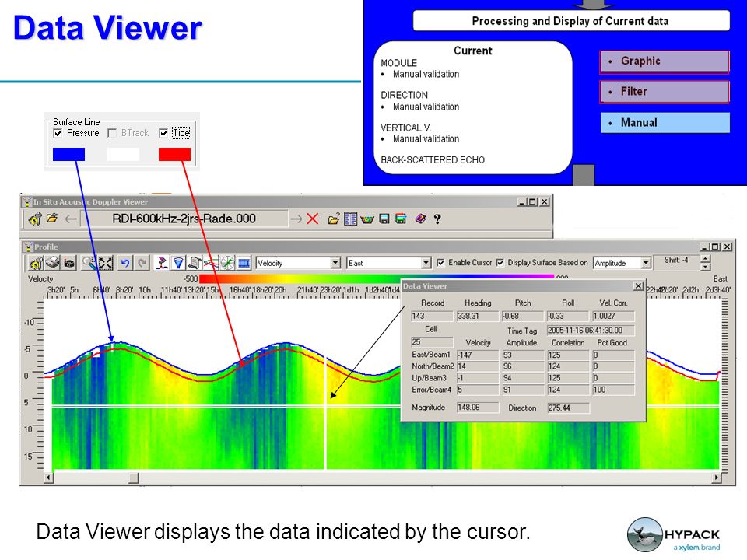The width and height of the screenshot is (747, 560).
Task: Click the Profile scrollbar right arrow
Action: pyautogui.click(x=717, y=477)
